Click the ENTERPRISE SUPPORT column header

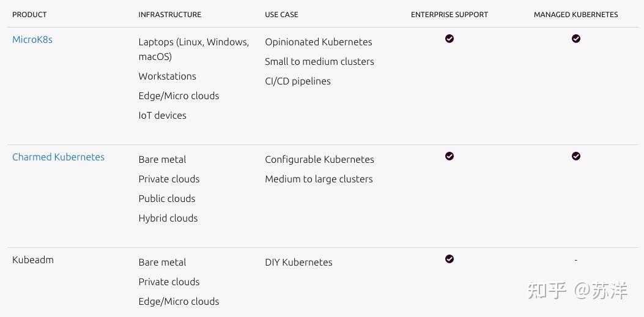(450, 15)
